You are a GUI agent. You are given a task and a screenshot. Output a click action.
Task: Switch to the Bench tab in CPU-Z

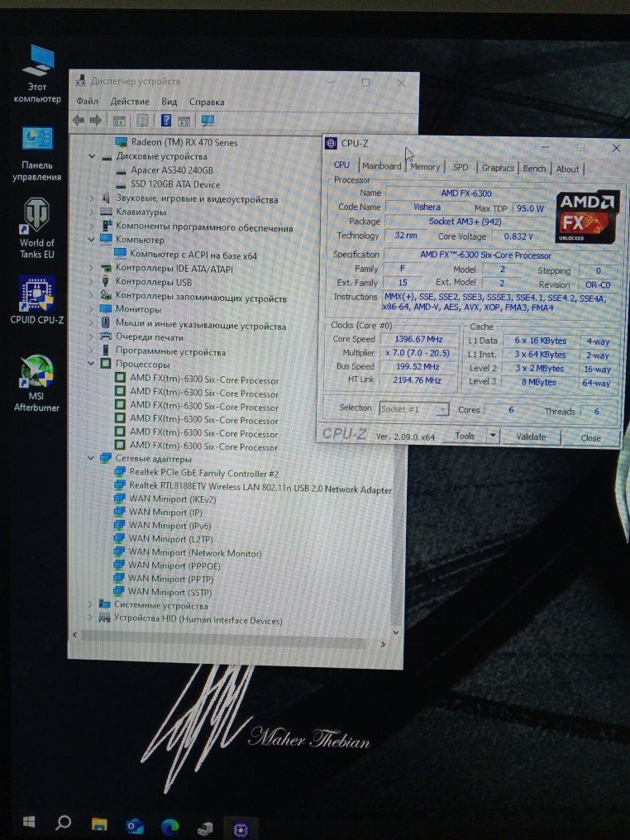(x=534, y=168)
